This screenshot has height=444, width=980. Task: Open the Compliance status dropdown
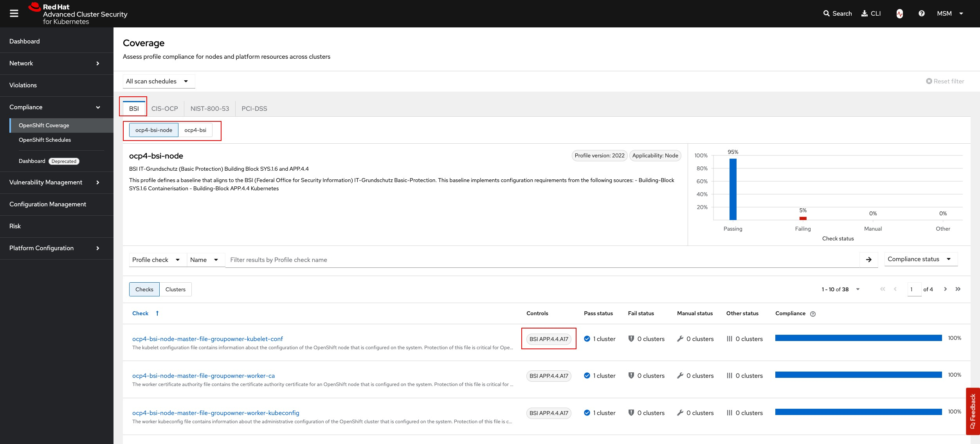click(920, 259)
